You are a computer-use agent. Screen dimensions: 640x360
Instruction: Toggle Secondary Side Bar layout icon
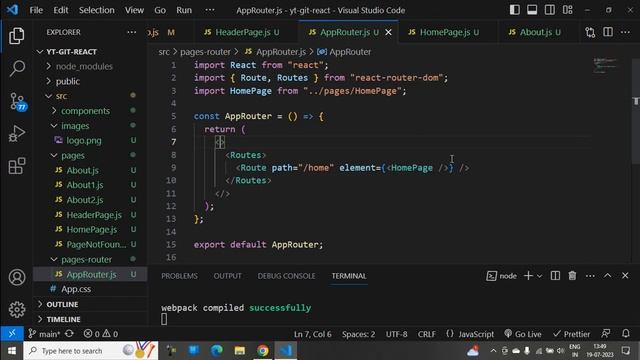pyautogui.click(x=550, y=10)
